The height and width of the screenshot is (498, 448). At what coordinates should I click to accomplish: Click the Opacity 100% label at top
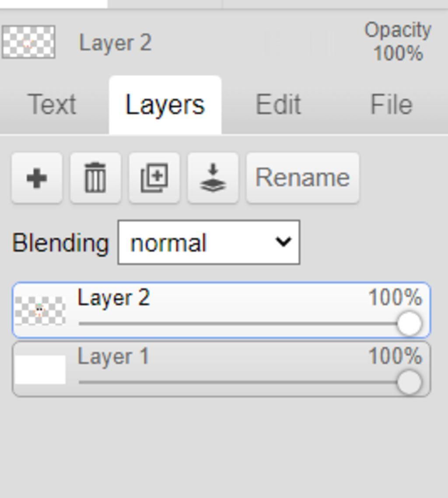tap(398, 42)
